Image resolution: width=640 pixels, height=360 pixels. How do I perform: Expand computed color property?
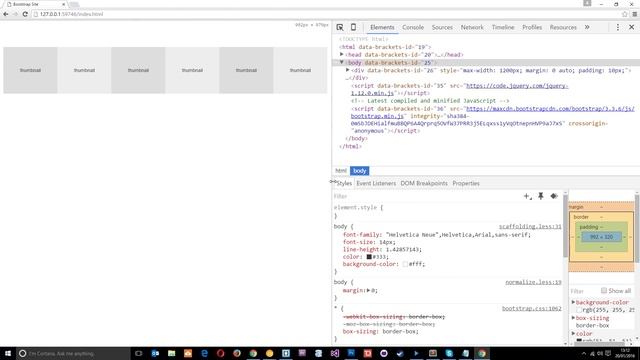click(x=573, y=333)
